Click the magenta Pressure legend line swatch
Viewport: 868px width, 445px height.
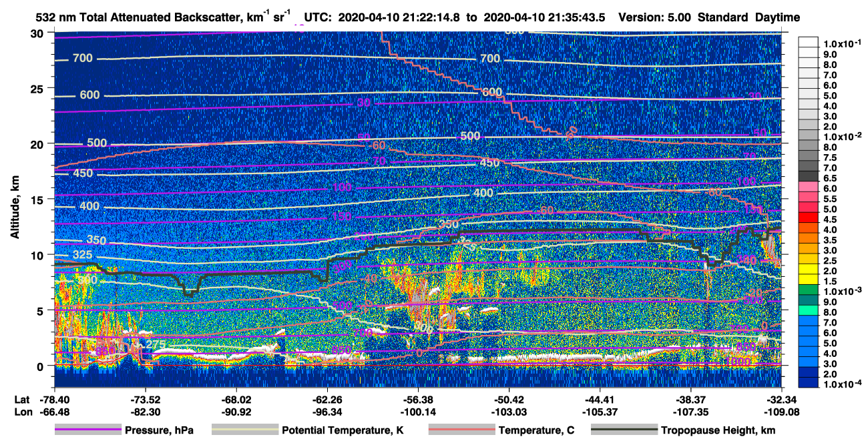(87, 430)
